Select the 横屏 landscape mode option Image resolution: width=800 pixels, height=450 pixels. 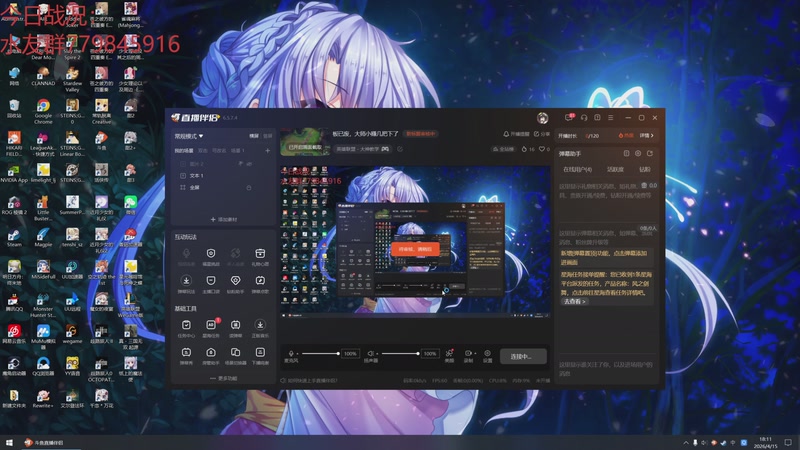(254, 136)
